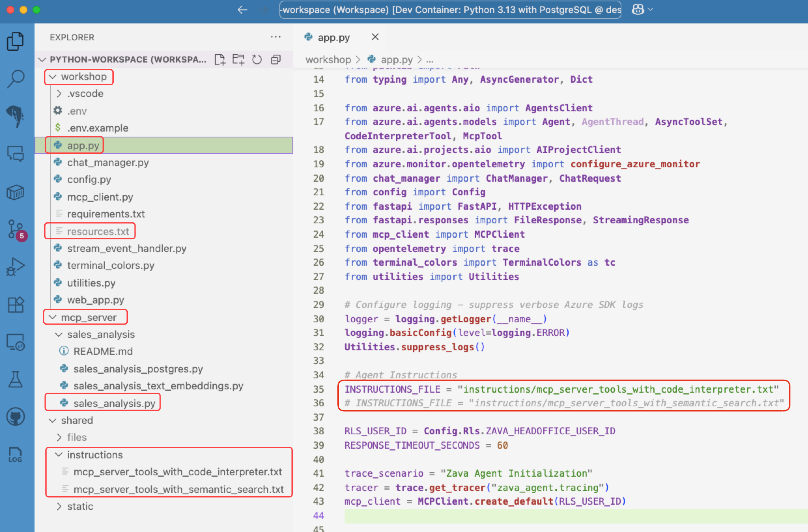Open the GitHub view in activity bar
Image resolution: width=808 pixels, height=532 pixels.
click(16, 416)
